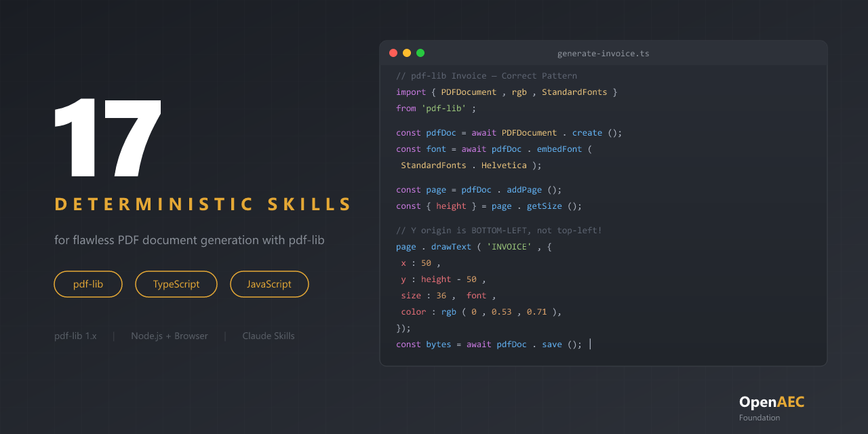
Task: Click the text cursor after pdfDoc.save()
Action: [589, 344]
